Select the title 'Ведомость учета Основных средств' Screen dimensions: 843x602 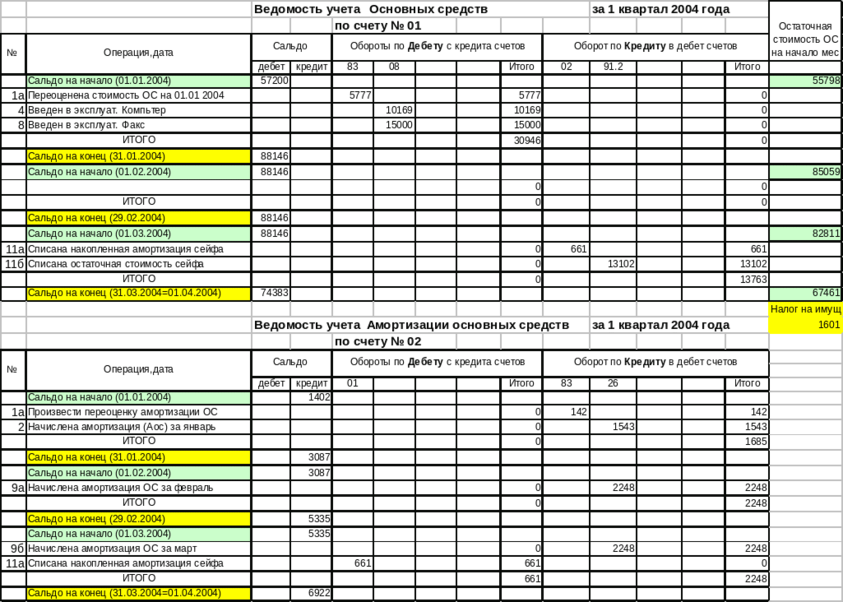(371, 9)
